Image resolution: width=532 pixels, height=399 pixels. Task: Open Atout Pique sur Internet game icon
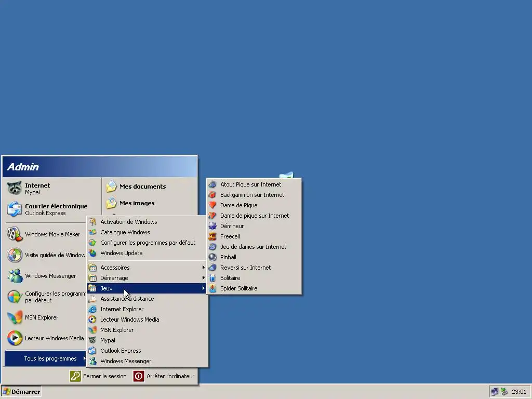pos(212,184)
